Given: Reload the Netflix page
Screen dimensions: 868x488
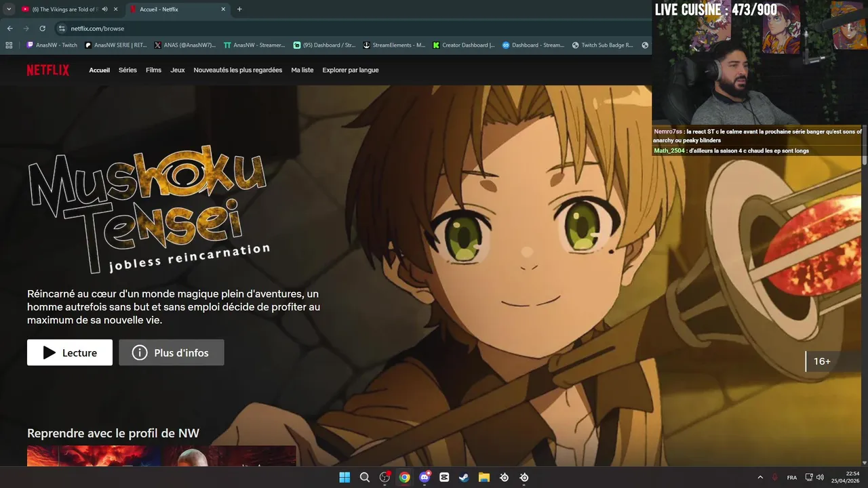Looking at the screenshot, I should 42,28.
